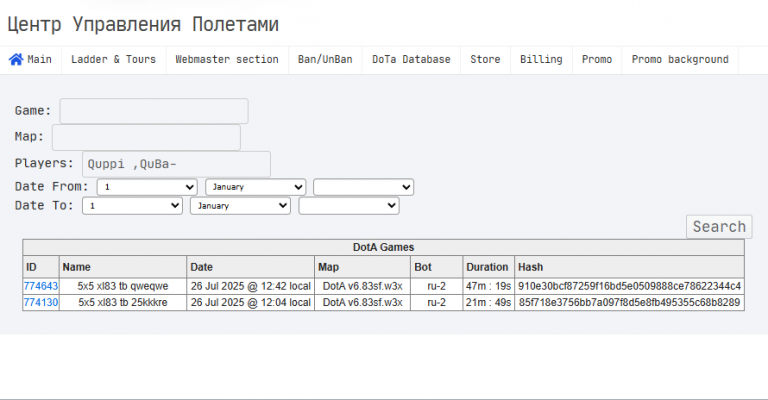Click date 26 Jul 2025 @ 12:04 local
Screen dimensions: 768x400
[x=251, y=303]
